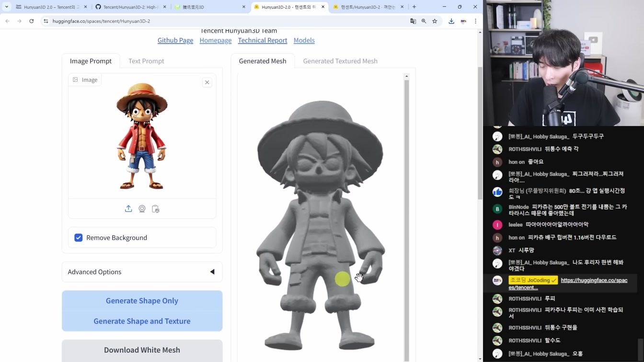Image resolution: width=644 pixels, height=362 pixels.
Task: Select the Image Prompt tab
Action: (91, 61)
